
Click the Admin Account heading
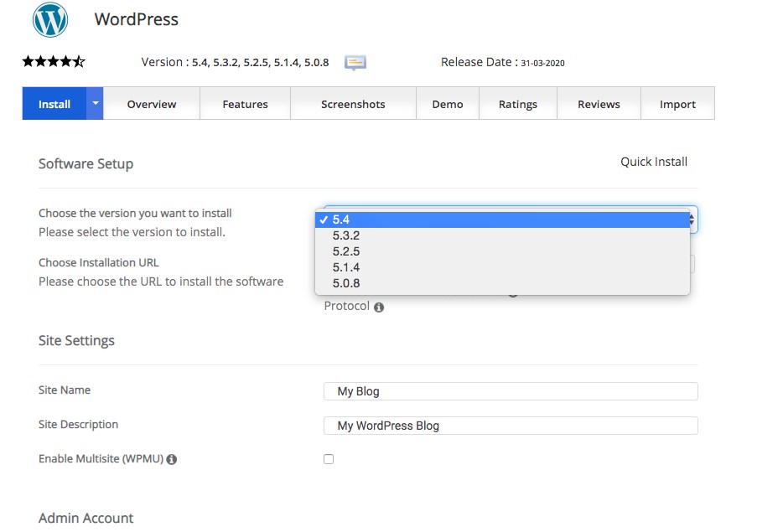click(x=86, y=518)
